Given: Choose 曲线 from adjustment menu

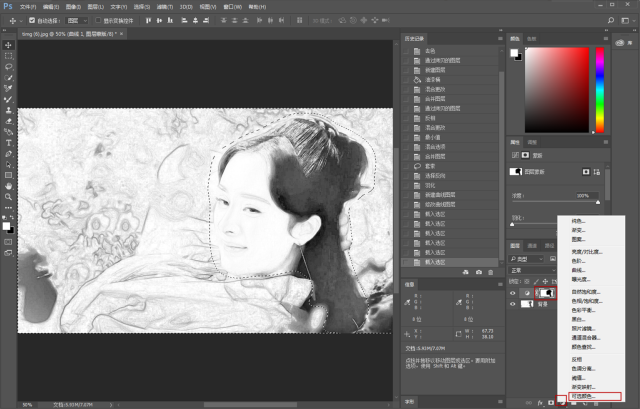Looking at the screenshot, I should [x=579, y=270].
